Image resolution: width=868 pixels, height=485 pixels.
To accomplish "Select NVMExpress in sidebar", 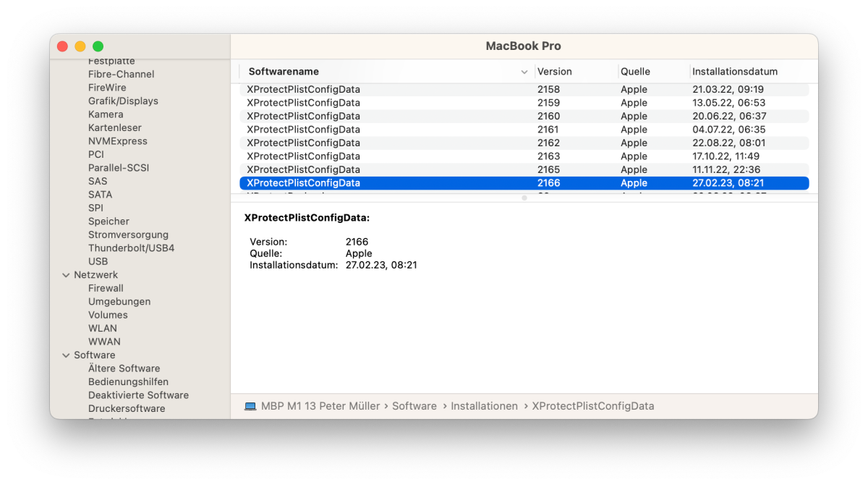I will (118, 141).
